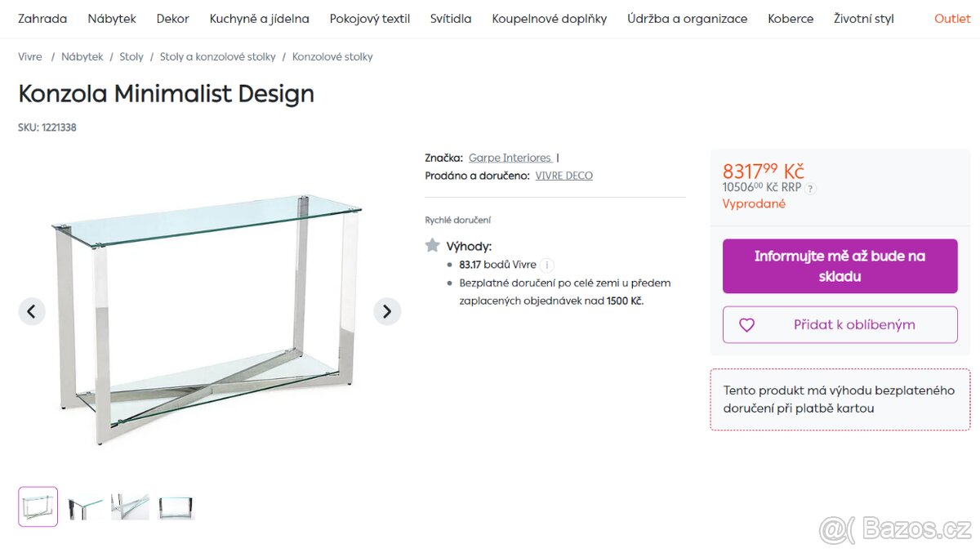Click the star icon beside Výhody

(433, 245)
